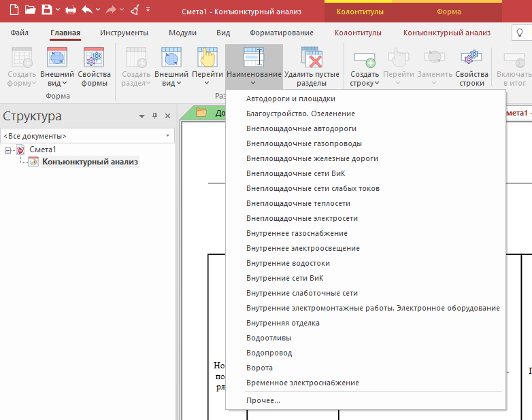Close the Структура panel
Viewport: 532px width, 420px height.
(168, 116)
